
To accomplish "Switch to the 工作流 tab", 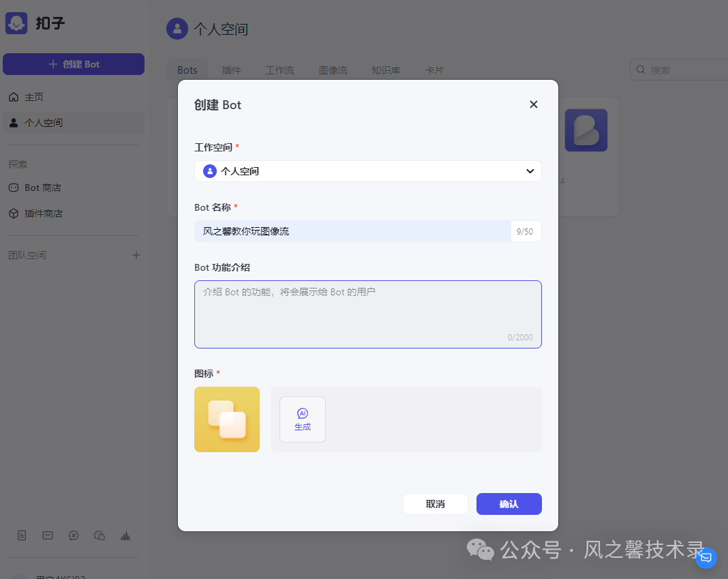I will [280, 70].
